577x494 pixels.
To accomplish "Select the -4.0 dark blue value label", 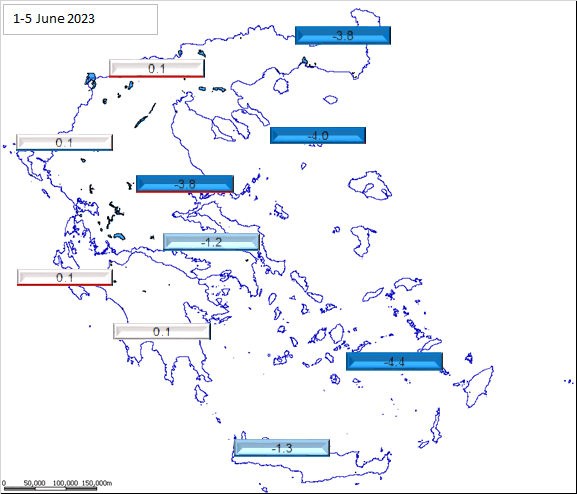I will (x=318, y=135).
